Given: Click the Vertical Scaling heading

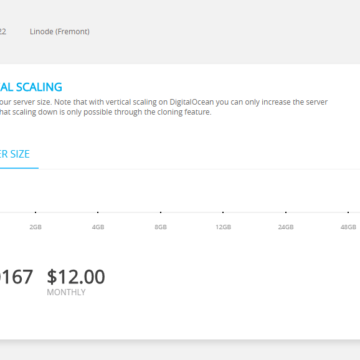Looking at the screenshot, I should (x=31, y=87).
